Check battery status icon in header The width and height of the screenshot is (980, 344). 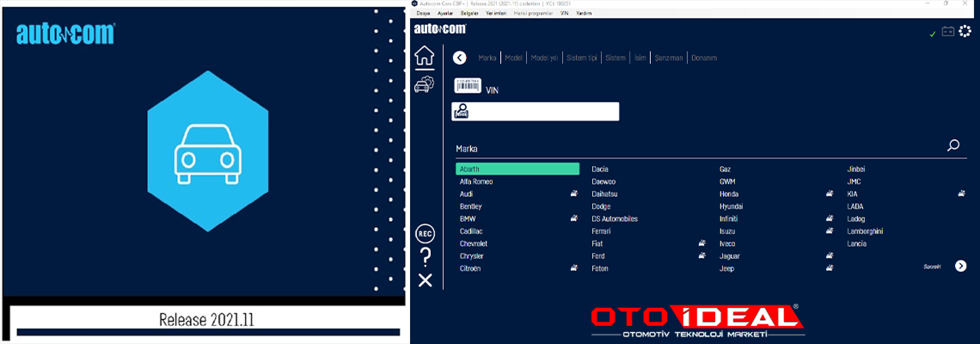[x=948, y=31]
